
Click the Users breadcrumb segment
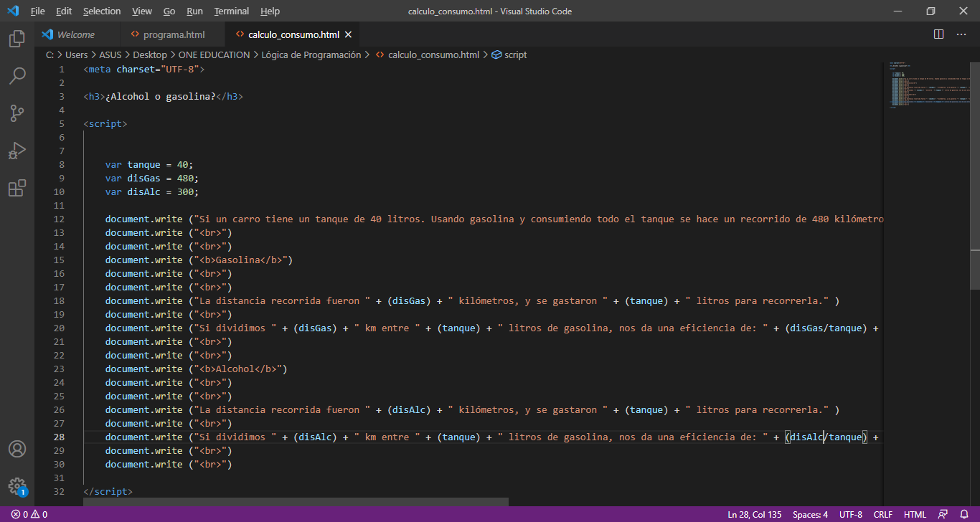coord(77,54)
